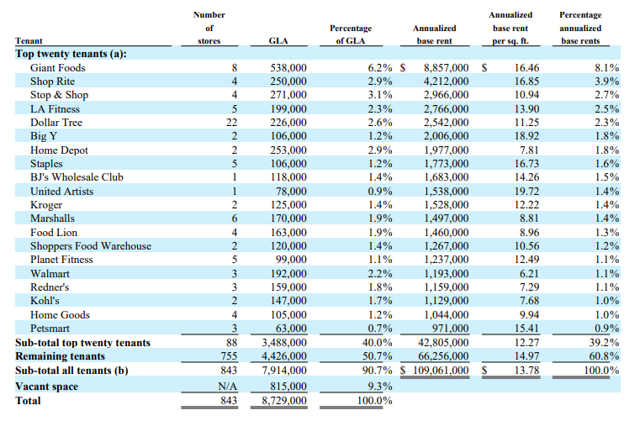
Task: Click Marshalls rent per sq. ft. 8.81
Action: pos(529,218)
